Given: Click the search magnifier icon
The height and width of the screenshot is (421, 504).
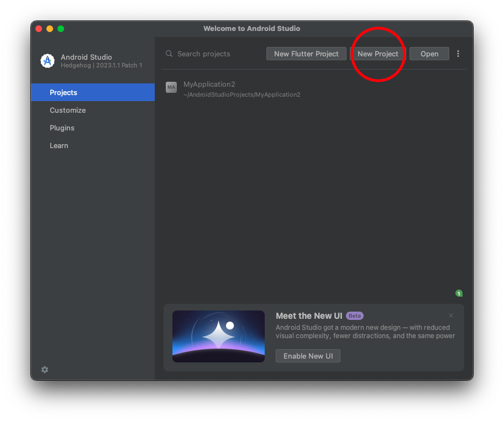Looking at the screenshot, I should tap(169, 54).
